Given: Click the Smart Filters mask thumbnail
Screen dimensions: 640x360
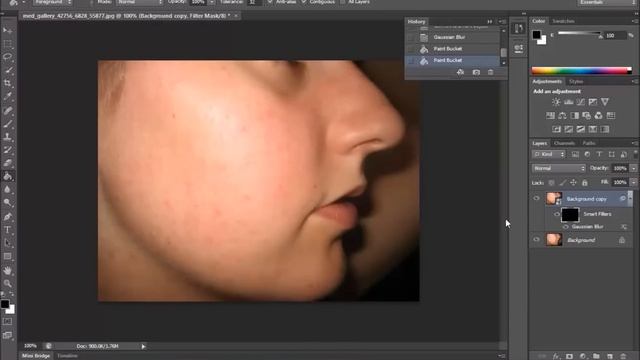Looking at the screenshot, I should coord(570,214).
